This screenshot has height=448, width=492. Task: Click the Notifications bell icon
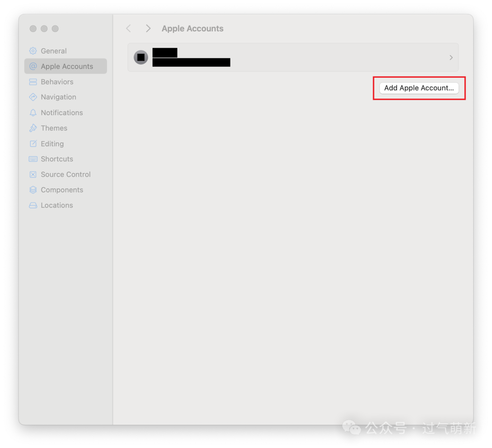33,112
